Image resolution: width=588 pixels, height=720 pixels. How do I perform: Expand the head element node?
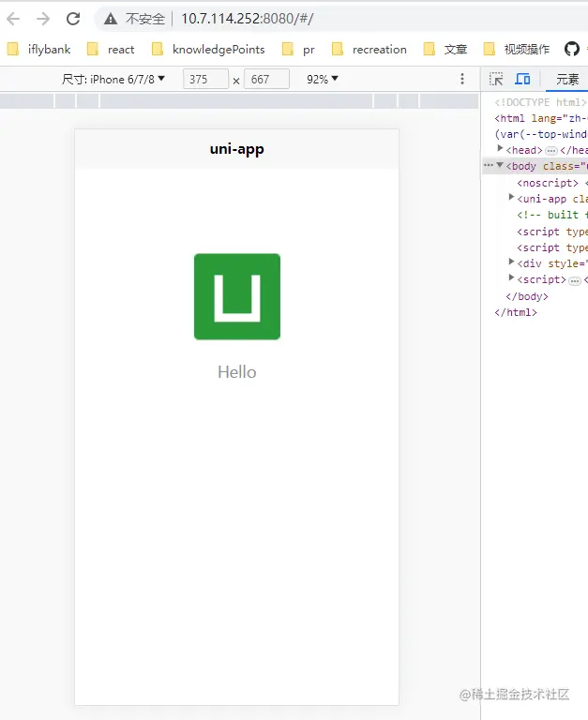tap(500, 148)
